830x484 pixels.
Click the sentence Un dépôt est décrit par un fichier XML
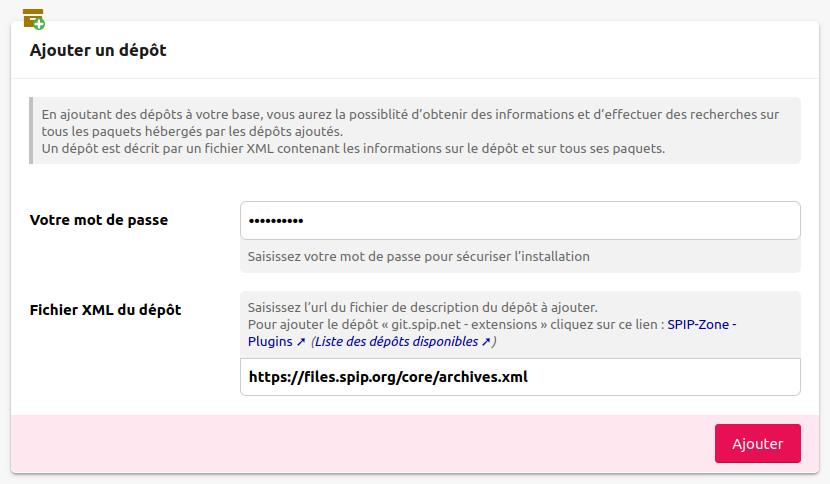pyautogui.click(x=353, y=148)
